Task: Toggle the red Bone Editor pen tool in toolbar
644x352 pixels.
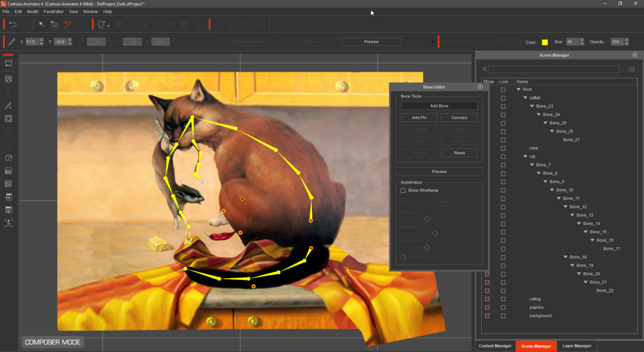Action: coord(67,25)
